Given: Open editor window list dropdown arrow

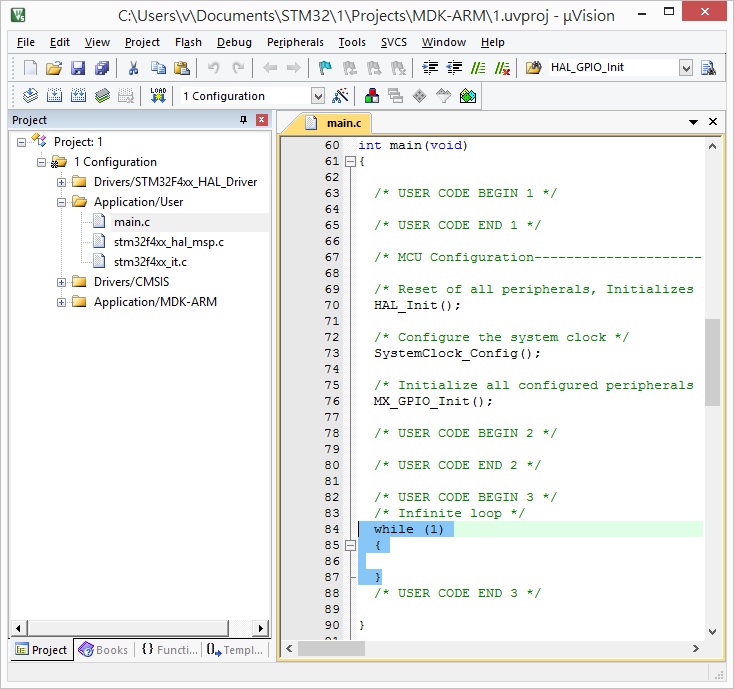Looking at the screenshot, I should pyautogui.click(x=693, y=122).
